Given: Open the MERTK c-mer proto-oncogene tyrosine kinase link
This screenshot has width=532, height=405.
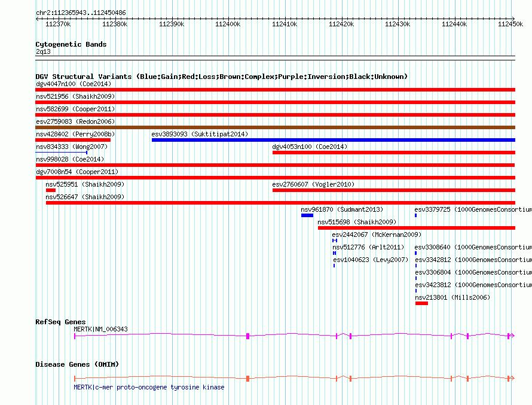Looking at the screenshot, I should pos(149,387).
